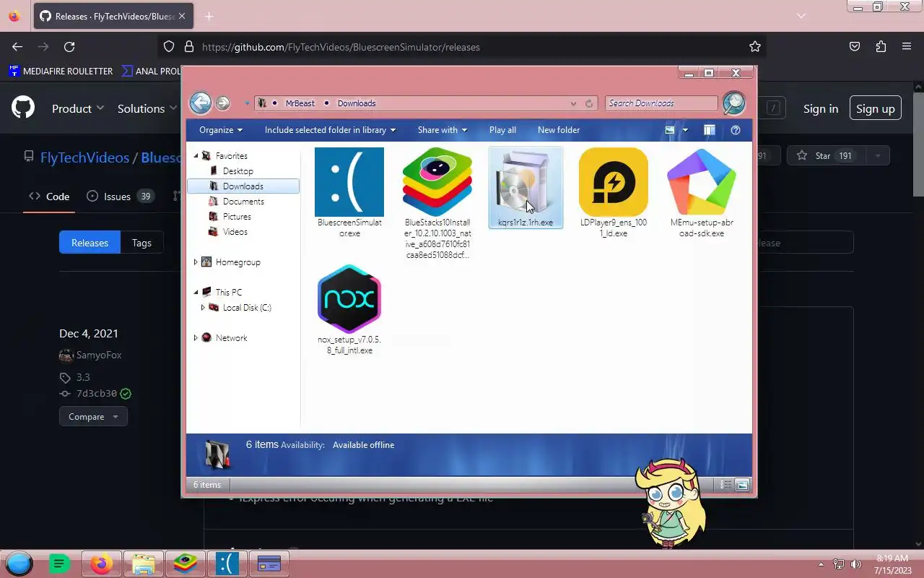Show hidden system tray icons

coord(821,564)
